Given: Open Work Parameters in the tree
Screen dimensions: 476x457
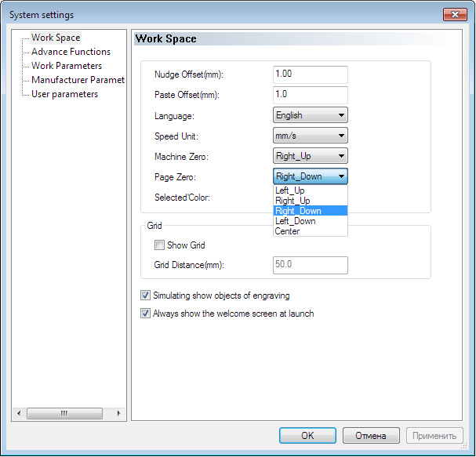Looking at the screenshot, I should click(67, 66).
